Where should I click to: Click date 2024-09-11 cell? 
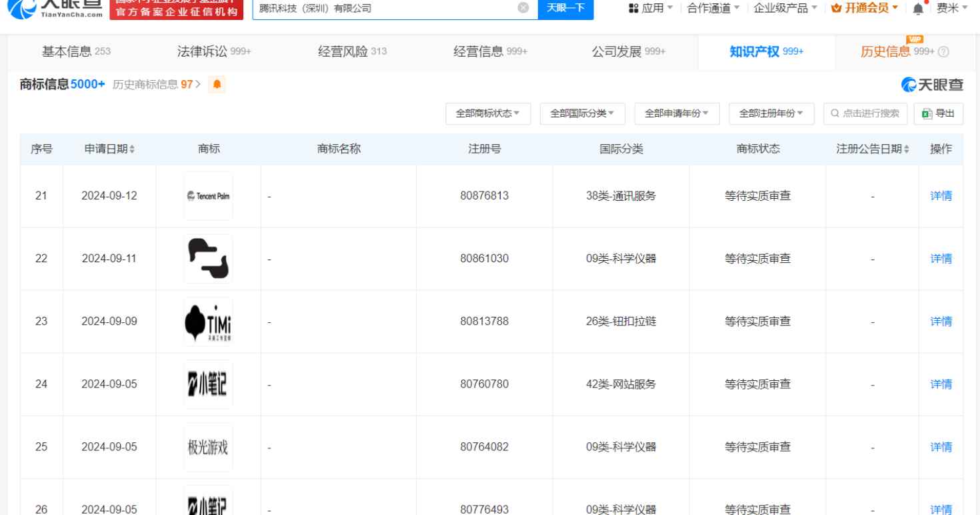coord(109,259)
